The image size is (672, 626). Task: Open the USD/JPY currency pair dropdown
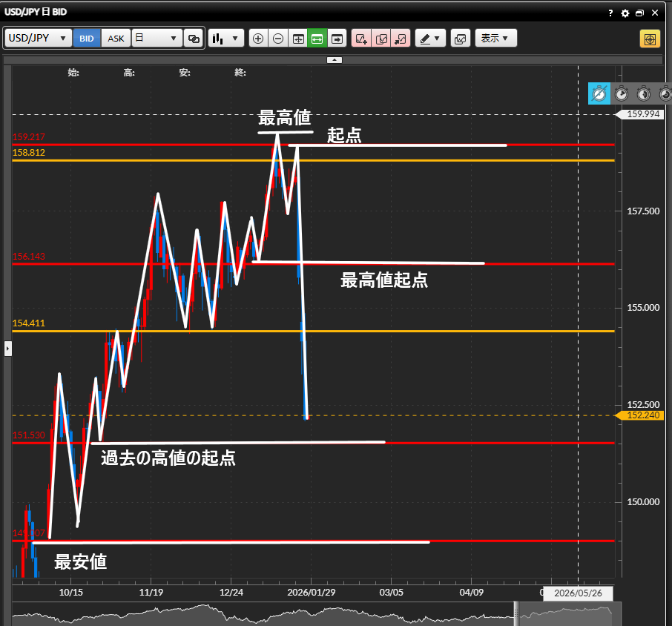click(39, 39)
